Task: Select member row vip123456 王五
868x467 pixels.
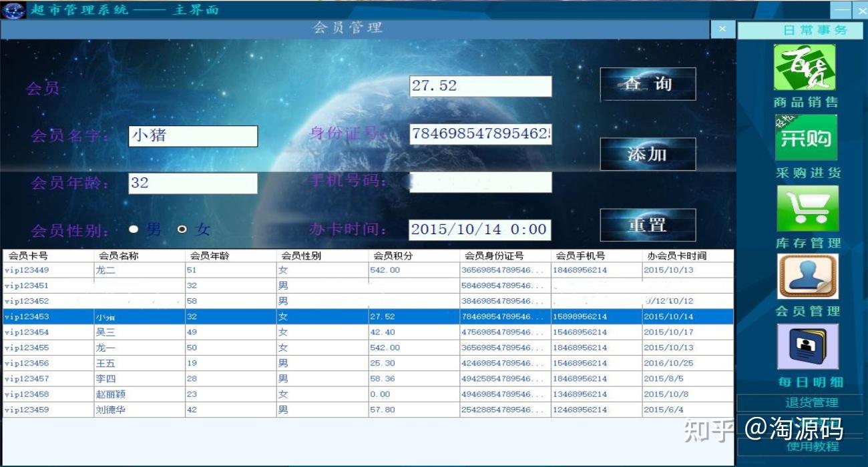Action: click(x=368, y=363)
